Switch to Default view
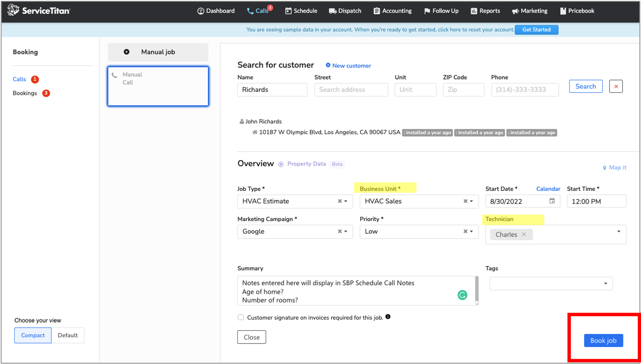This screenshot has width=641, height=364. pos(68,335)
